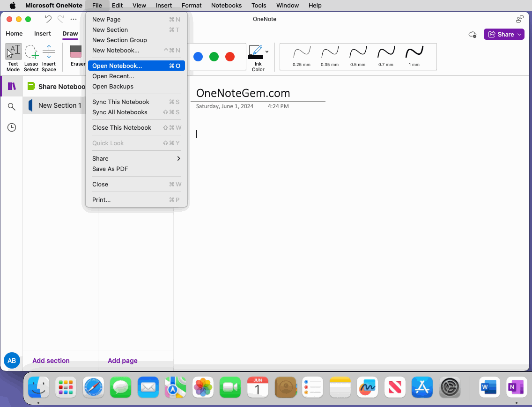The width and height of the screenshot is (532, 407).
Task: Select the green ink color swatch
Action: coord(214,56)
